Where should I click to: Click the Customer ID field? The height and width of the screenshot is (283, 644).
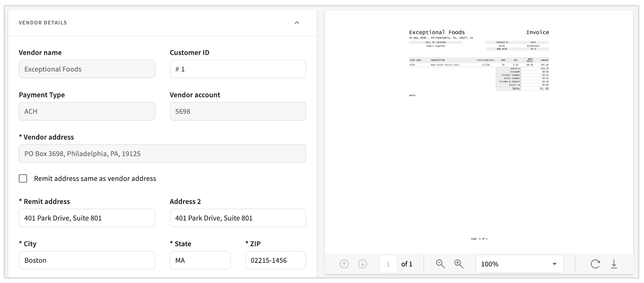point(238,69)
